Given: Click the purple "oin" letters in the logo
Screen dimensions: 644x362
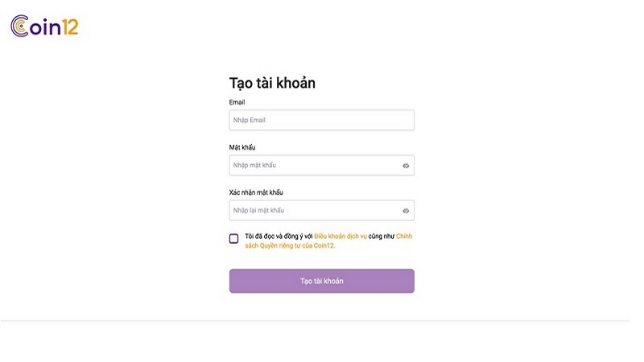Looking at the screenshot, I should (x=43, y=27).
